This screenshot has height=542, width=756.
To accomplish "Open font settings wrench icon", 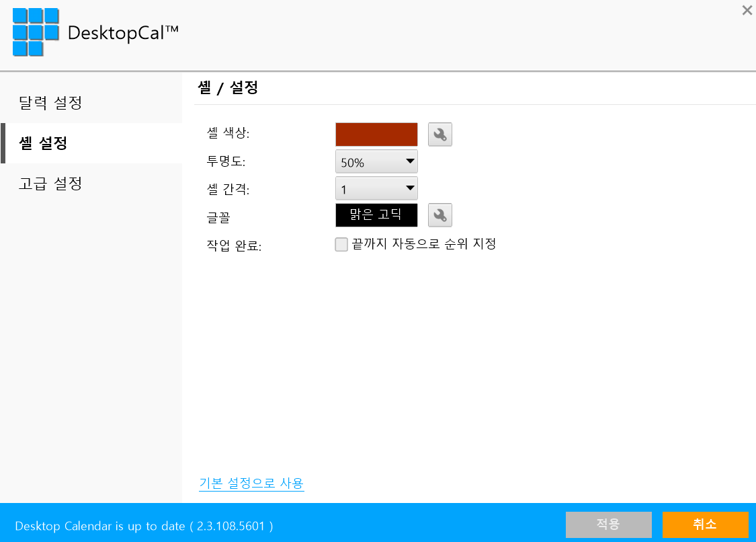I will click(439, 215).
